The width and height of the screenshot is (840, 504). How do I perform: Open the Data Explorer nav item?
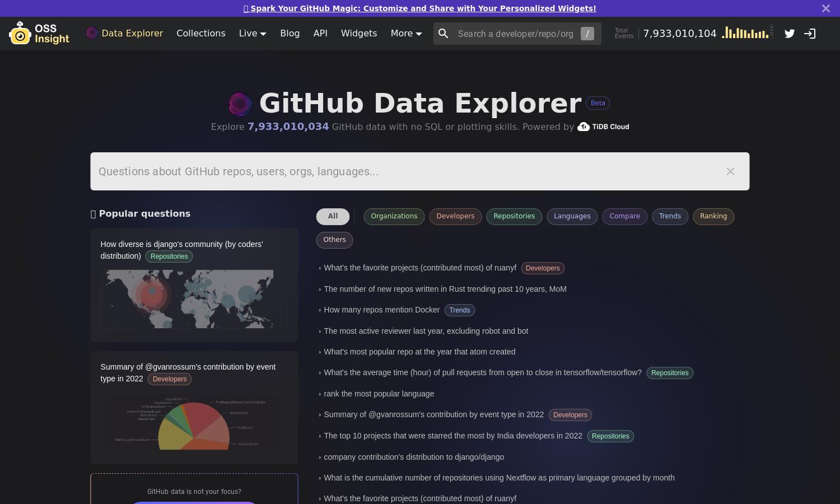pos(124,33)
